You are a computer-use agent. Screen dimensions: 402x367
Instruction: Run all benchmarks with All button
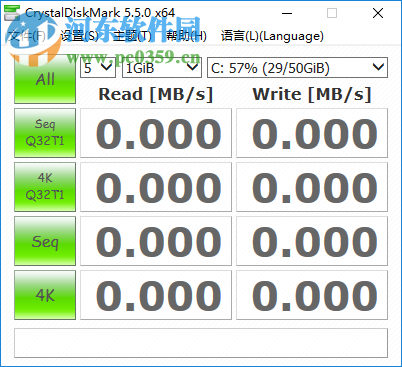pos(45,79)
